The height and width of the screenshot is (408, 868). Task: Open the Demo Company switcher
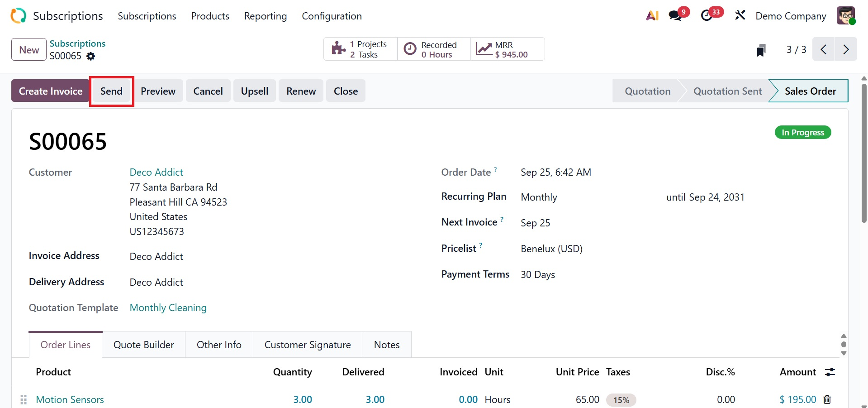click(791, 16)
